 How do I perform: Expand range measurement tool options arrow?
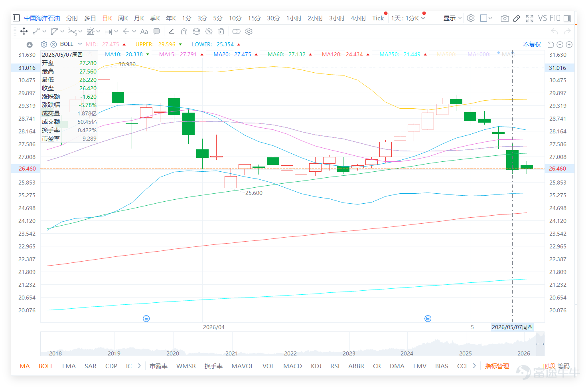coord(116,32)
